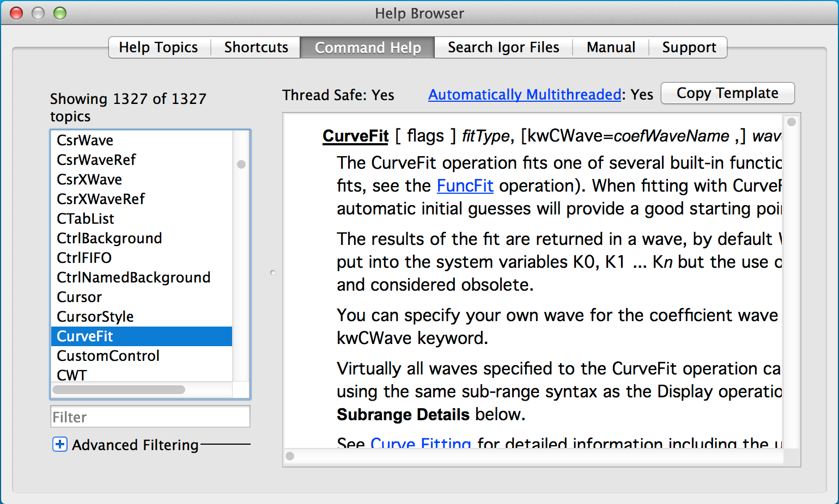Select the CtrlBackground topic
This screenshot has height=504, width=839.
point(142,238)
